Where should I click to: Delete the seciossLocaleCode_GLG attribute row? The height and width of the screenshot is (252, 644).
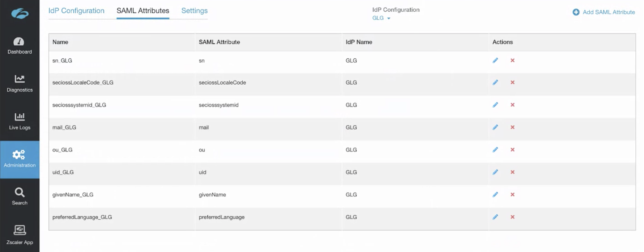pyautogui.click(x=512, y=83)
